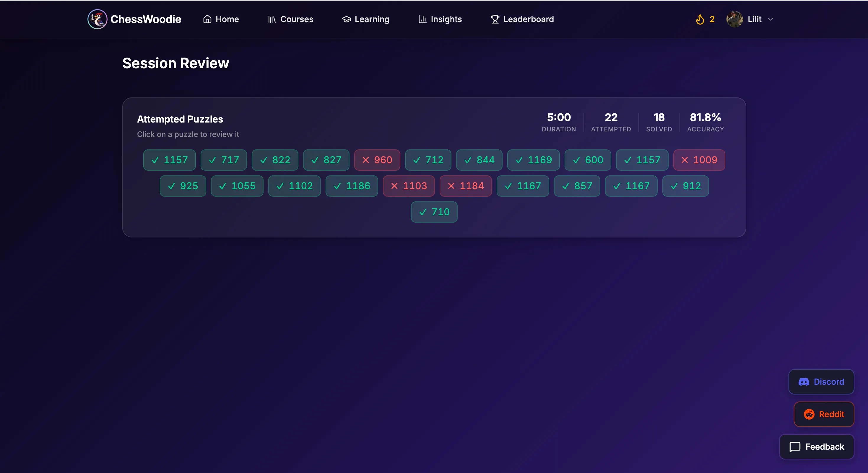Open solved puzzle 1169
The height and width of the screenshot is (473, 868).
coord(533,160)
